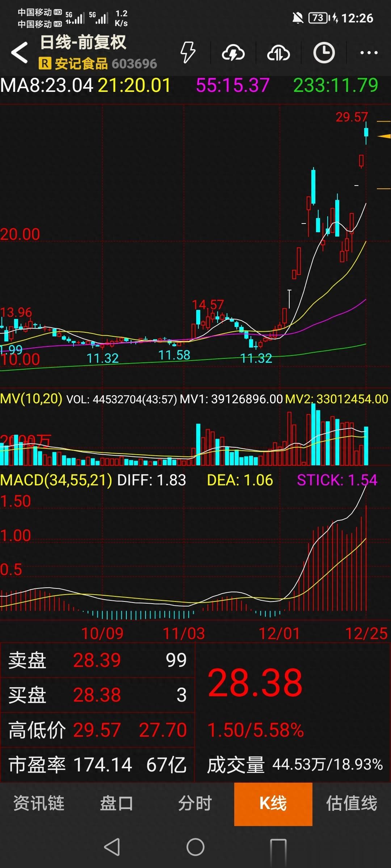Tap the large 28.38 current price
Image resolution: width=391 pixels, height=868 pixels.
point(255,682)
